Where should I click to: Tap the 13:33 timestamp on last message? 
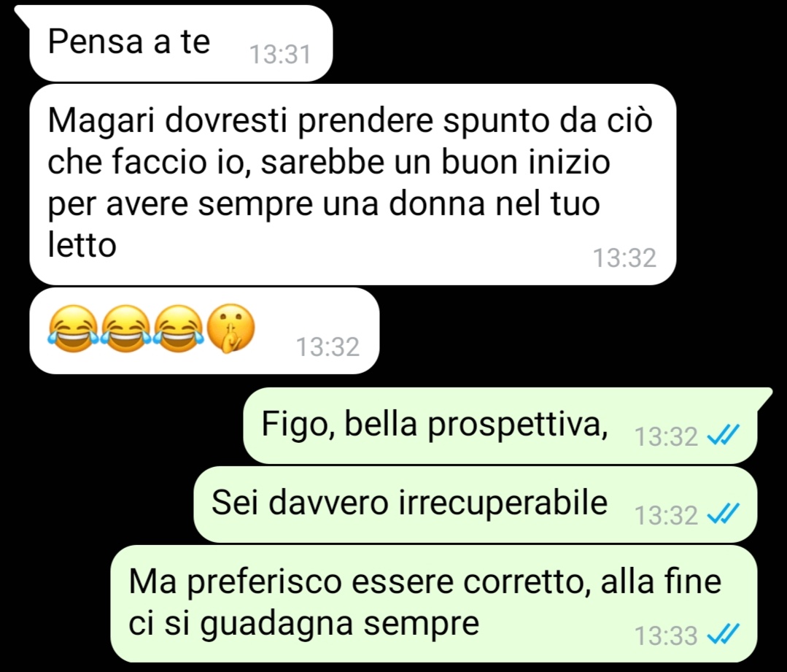[666, 636]
